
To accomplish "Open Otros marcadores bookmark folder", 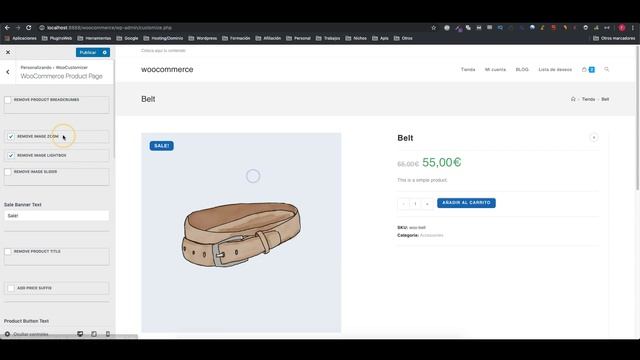I will tap(614, 38).
